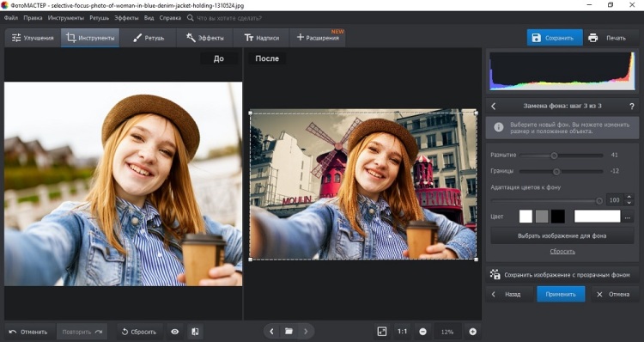Open the Инструменты menu
Viewport: 644px width, 342px height.
pos(66,18)
